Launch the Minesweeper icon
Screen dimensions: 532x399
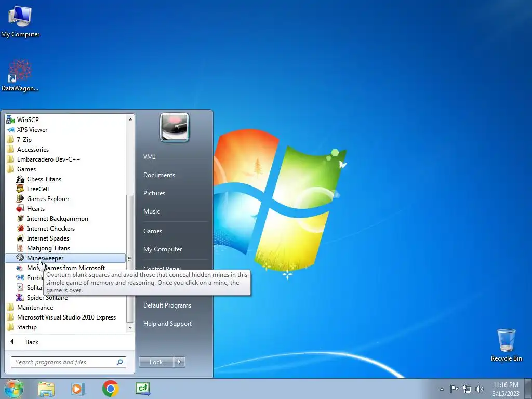coord(20,258)
